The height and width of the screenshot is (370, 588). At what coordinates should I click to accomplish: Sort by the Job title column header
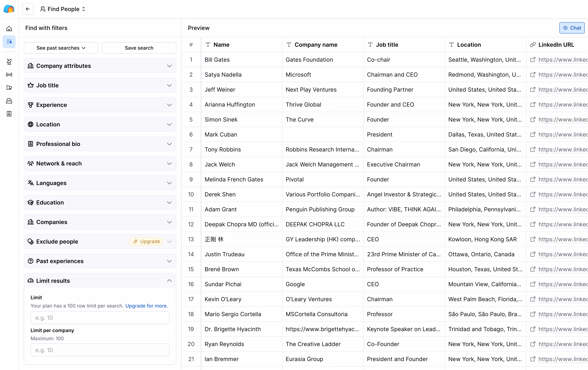(x=404, y=45)
